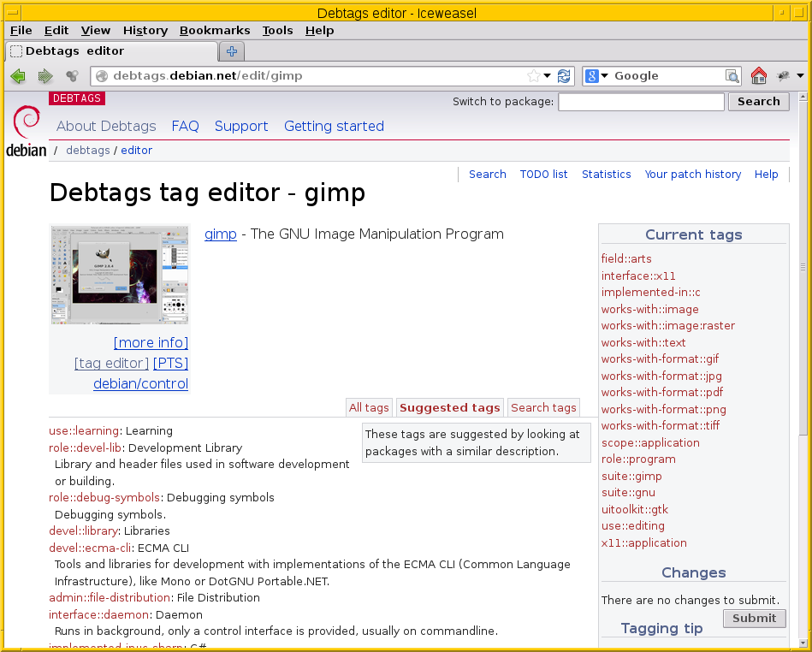Navigate back using the back arrow icon
812x652 pixels.
(x=17, y=75)
